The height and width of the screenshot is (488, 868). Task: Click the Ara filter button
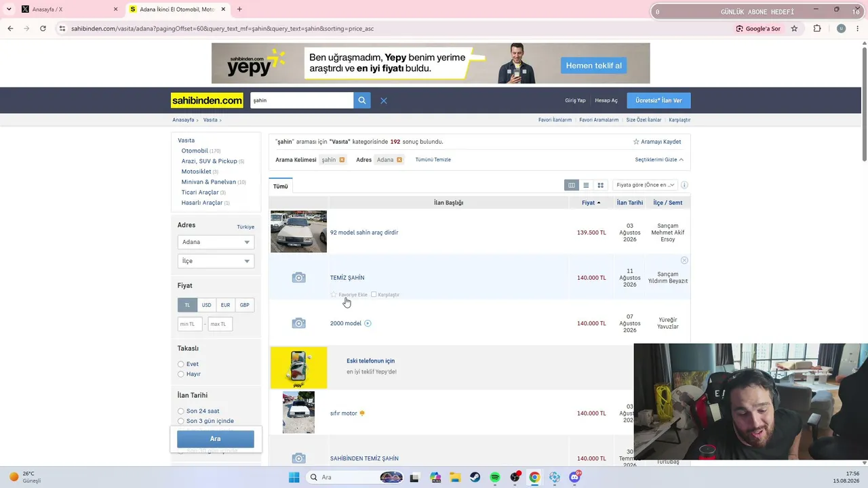click(216, 439)
